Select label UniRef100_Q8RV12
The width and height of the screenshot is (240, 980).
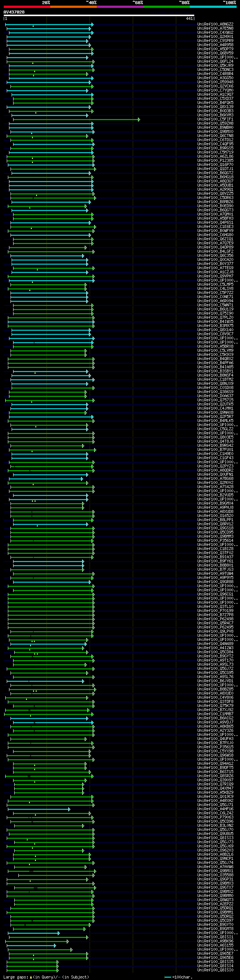coord(215,525)
